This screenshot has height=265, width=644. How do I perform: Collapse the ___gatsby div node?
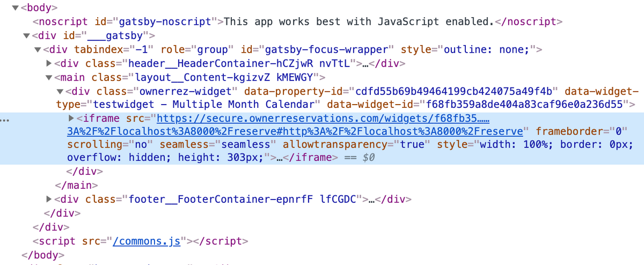(x=27, y=36)
